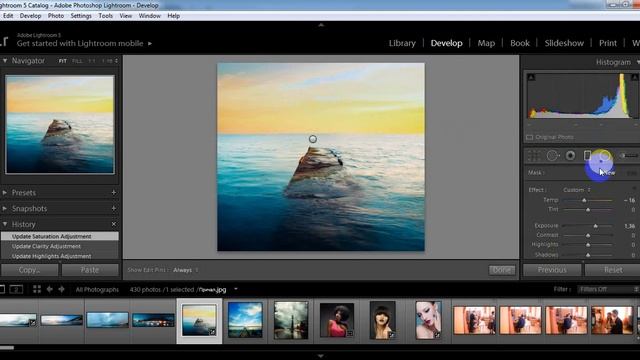Click the Reset button
The image size is (640, 360).
click(x=612, y=270)
